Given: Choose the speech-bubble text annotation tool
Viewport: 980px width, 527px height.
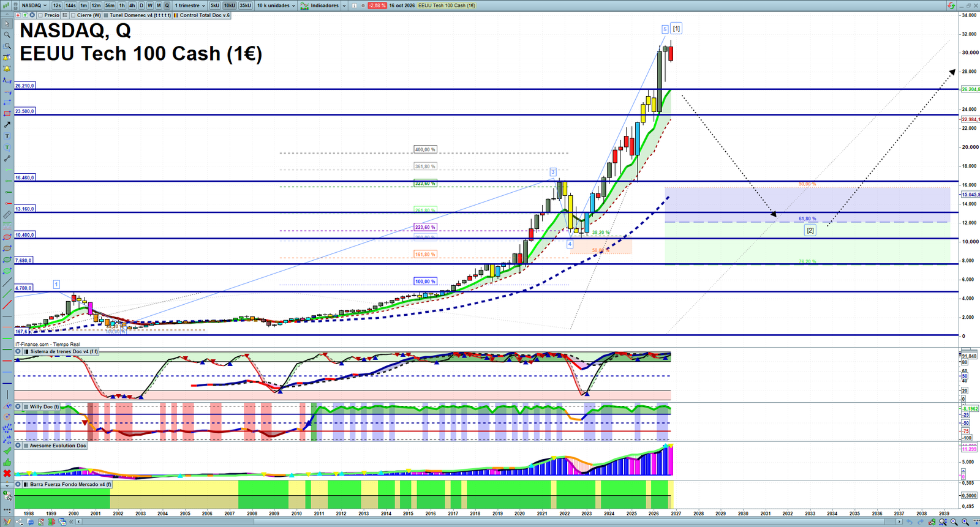Looking at the screenshot, I should [7, 147].
